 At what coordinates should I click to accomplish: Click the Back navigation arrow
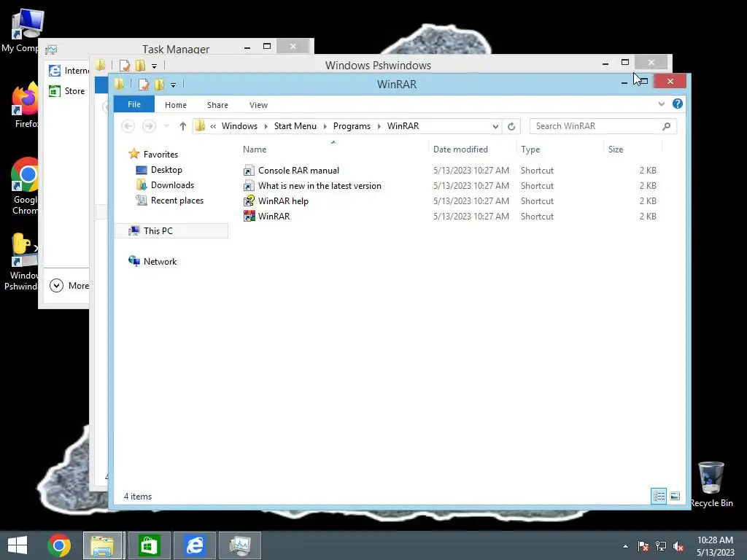(x=128, y=125)
